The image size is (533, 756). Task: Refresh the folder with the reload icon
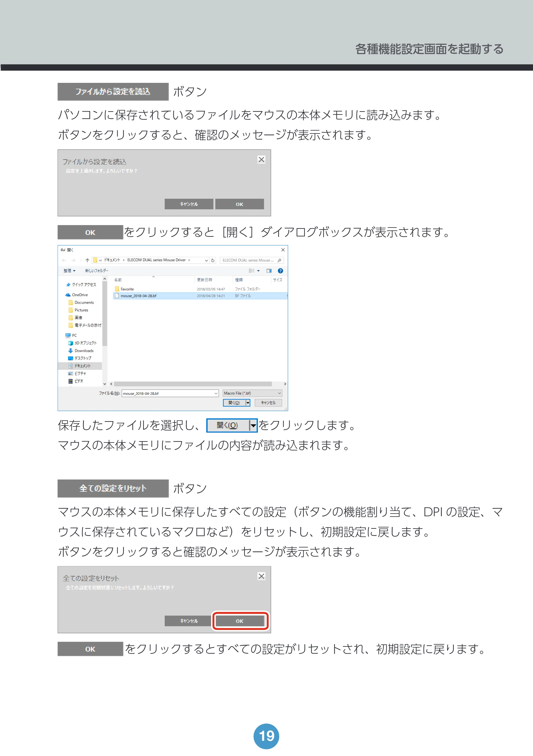[x=213, y=260]
